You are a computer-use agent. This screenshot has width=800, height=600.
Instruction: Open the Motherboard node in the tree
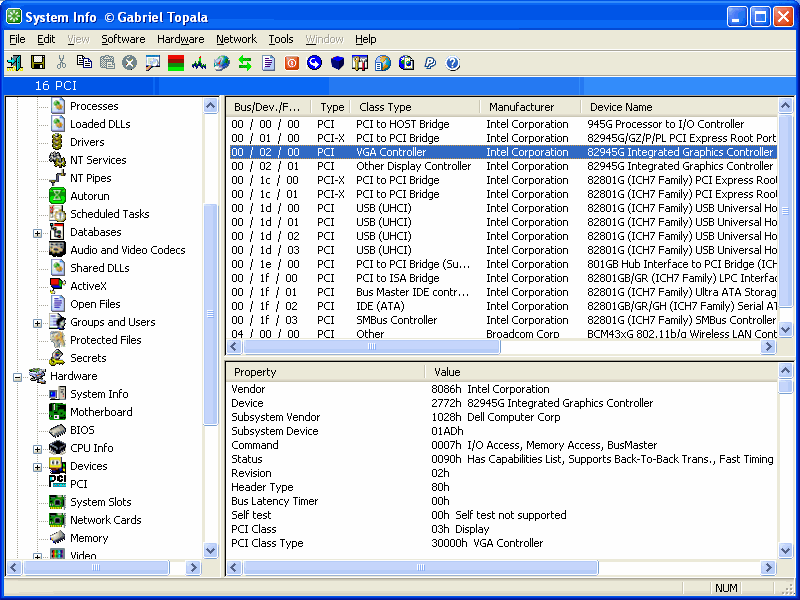101,412
